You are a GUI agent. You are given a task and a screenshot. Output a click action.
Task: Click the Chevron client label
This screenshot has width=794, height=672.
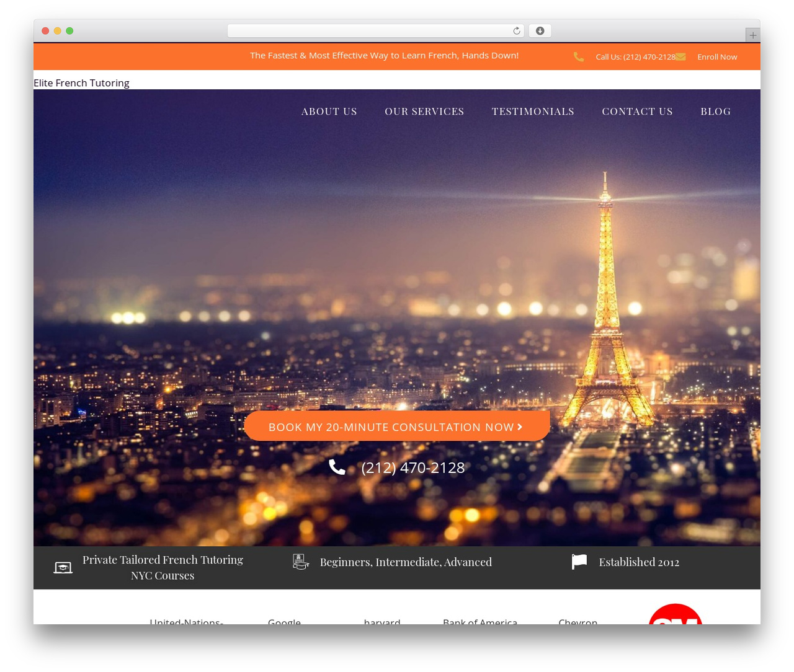tap(578, 621)
